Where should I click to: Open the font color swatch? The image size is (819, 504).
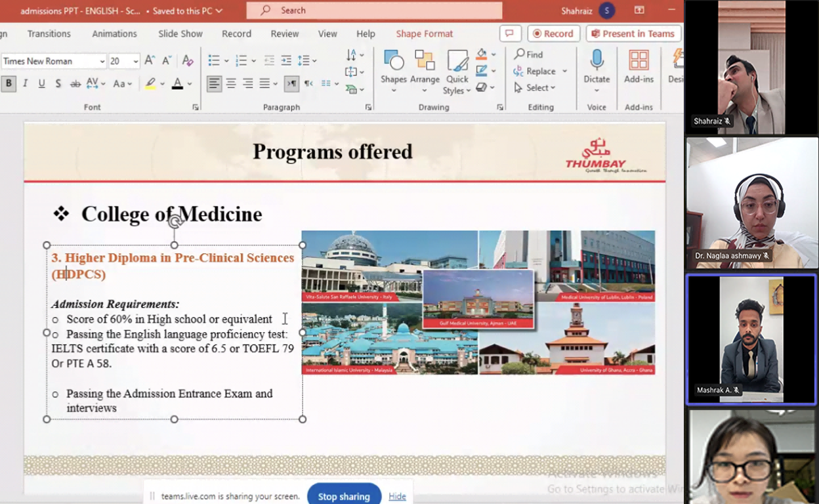pos(177,83)
